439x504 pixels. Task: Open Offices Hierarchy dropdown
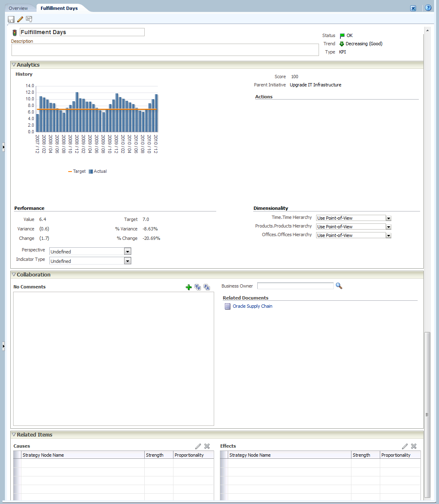click(x=388, y=235)
